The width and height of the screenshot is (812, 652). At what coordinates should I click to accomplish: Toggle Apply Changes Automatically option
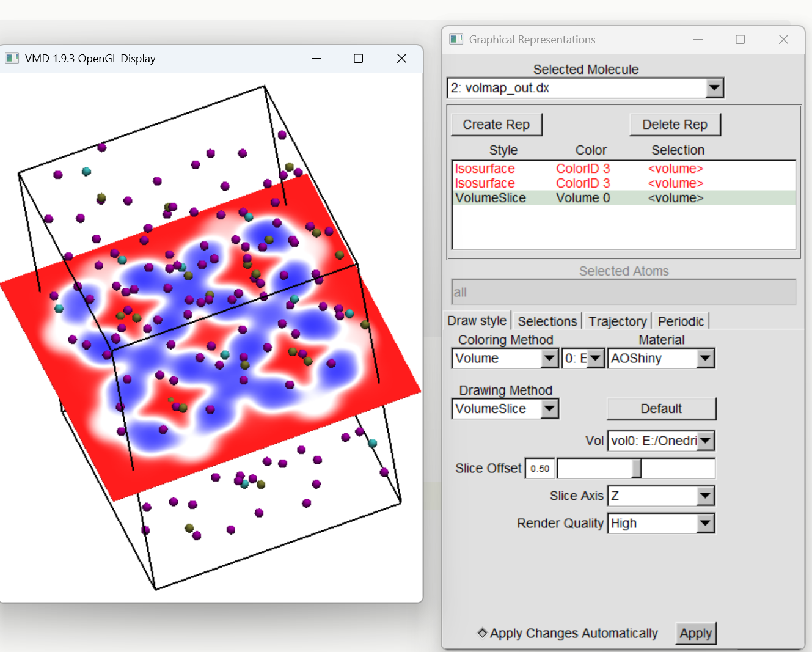482,632
